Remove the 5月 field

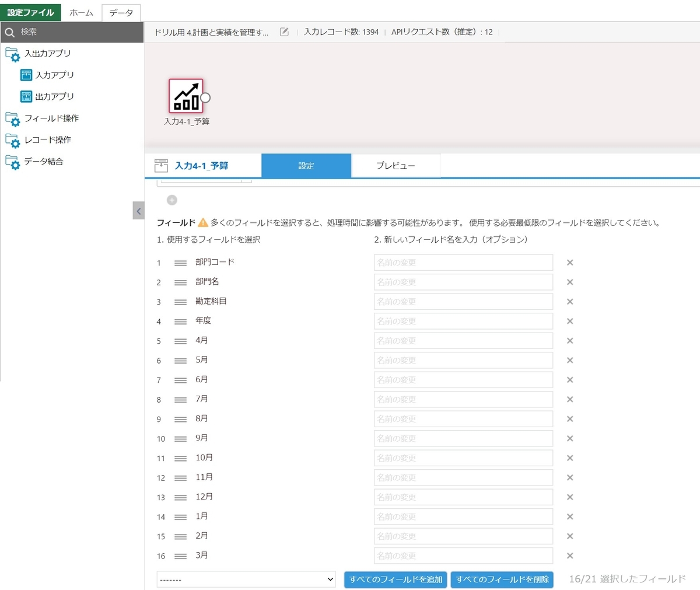(570, 360)
